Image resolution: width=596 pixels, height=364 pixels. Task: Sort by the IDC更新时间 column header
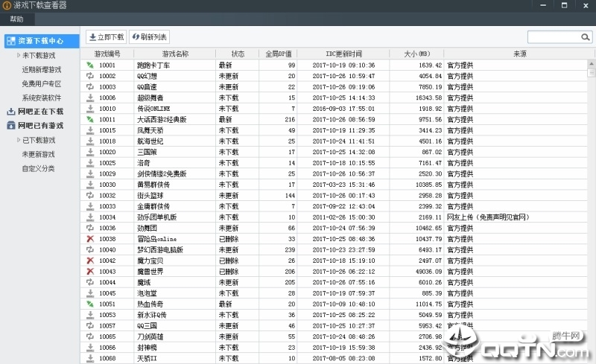click(343, 54)
